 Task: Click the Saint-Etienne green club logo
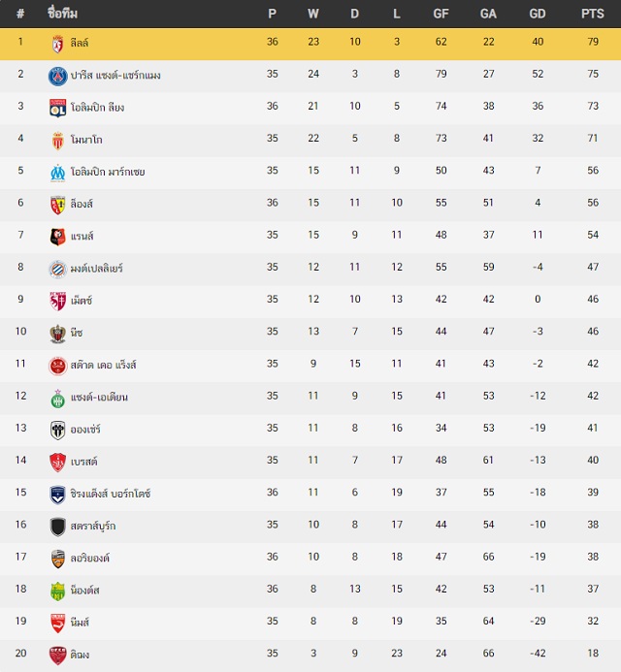[x=58, y=399]
